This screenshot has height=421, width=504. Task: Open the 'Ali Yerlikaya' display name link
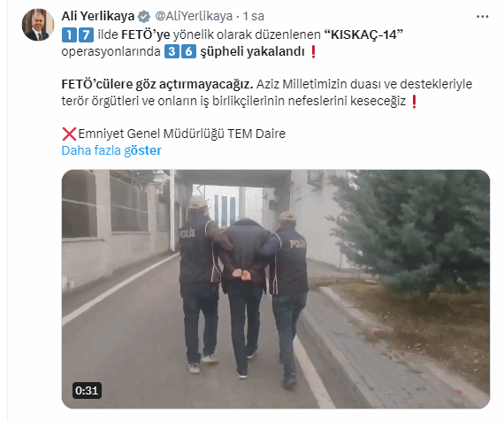(98, 16)
